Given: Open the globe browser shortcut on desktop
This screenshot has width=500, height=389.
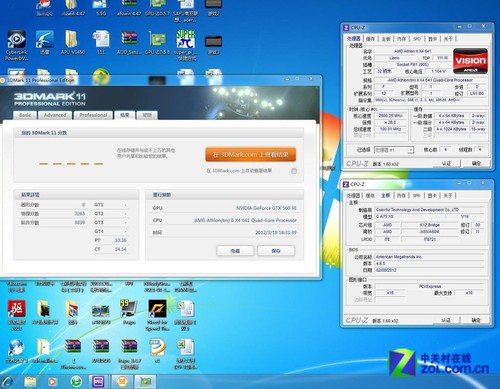Looking at the screenshot, I should click(16, 351).
